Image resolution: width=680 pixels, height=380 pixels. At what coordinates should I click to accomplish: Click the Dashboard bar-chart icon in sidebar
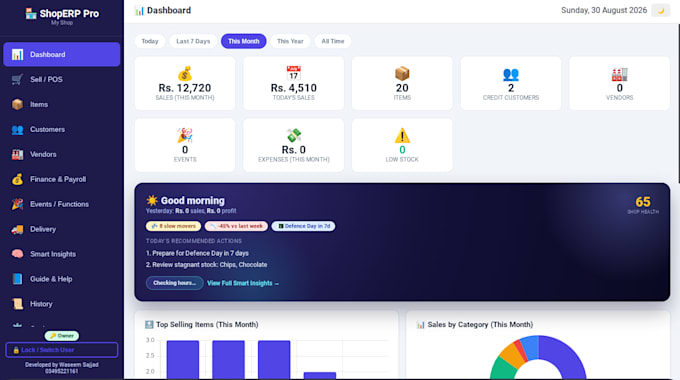tap(17, 55)
